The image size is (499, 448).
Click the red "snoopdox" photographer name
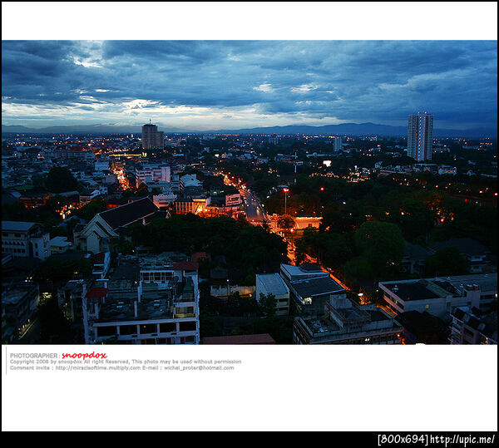tap(84, 355)
